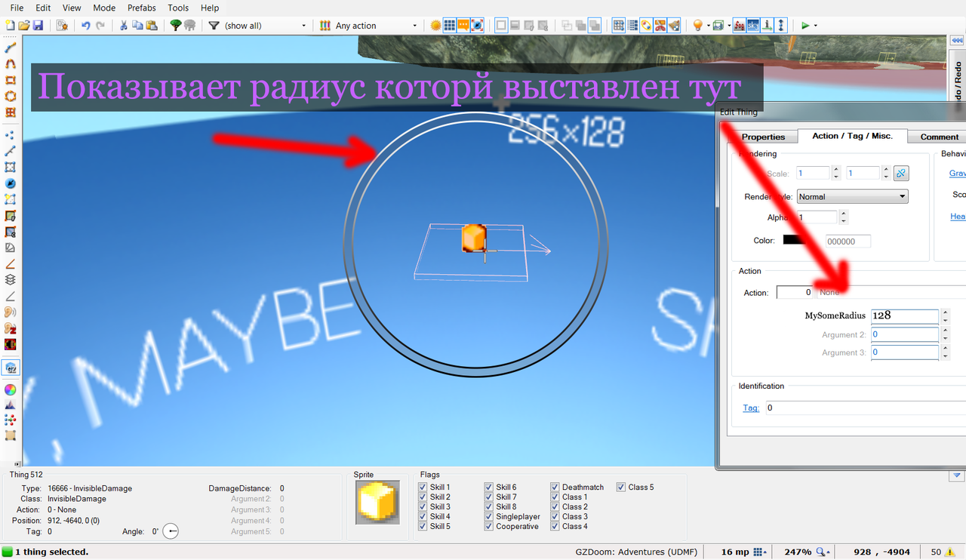
Task: Save the map using the floppy disk icon
Action: click(38, 25)
